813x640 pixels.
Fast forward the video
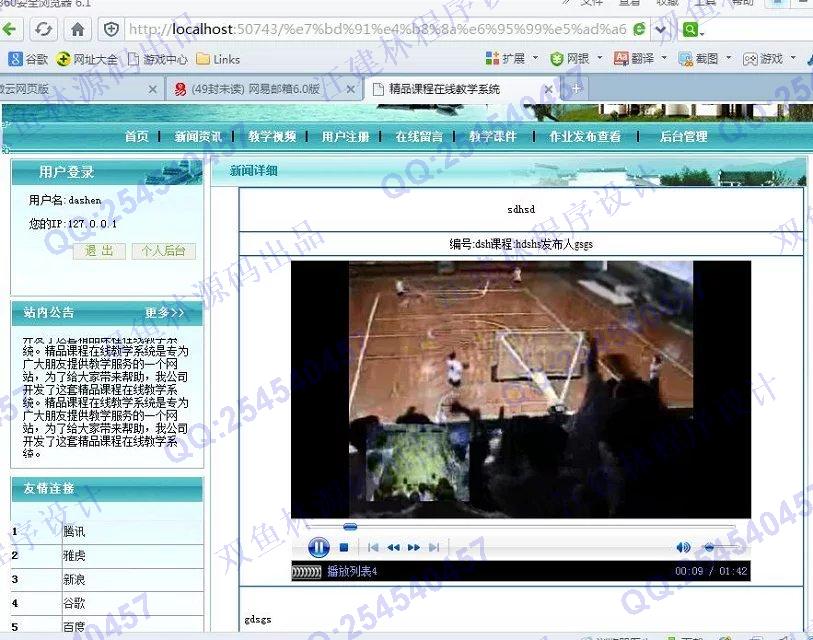coord(414,547)
